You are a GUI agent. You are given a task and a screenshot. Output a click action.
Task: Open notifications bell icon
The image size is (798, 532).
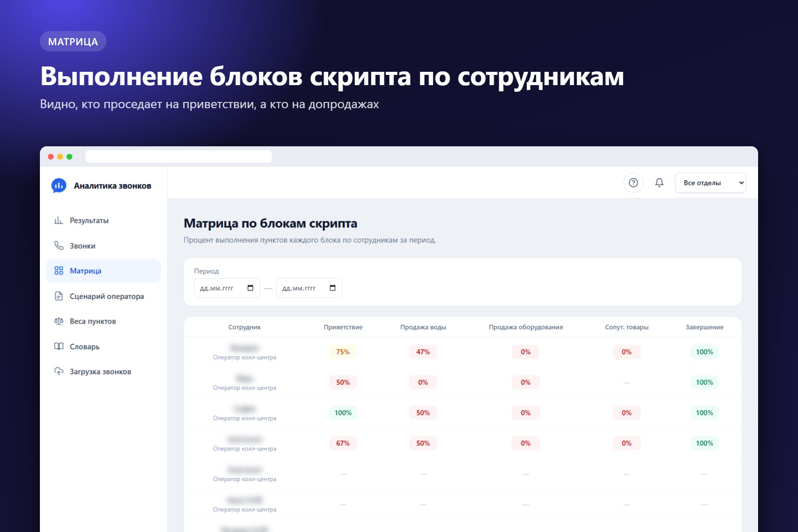tap(659, 183)
